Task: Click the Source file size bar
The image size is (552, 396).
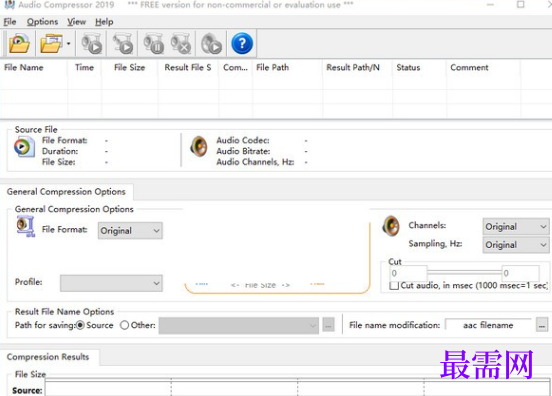Action: [297, 389]
